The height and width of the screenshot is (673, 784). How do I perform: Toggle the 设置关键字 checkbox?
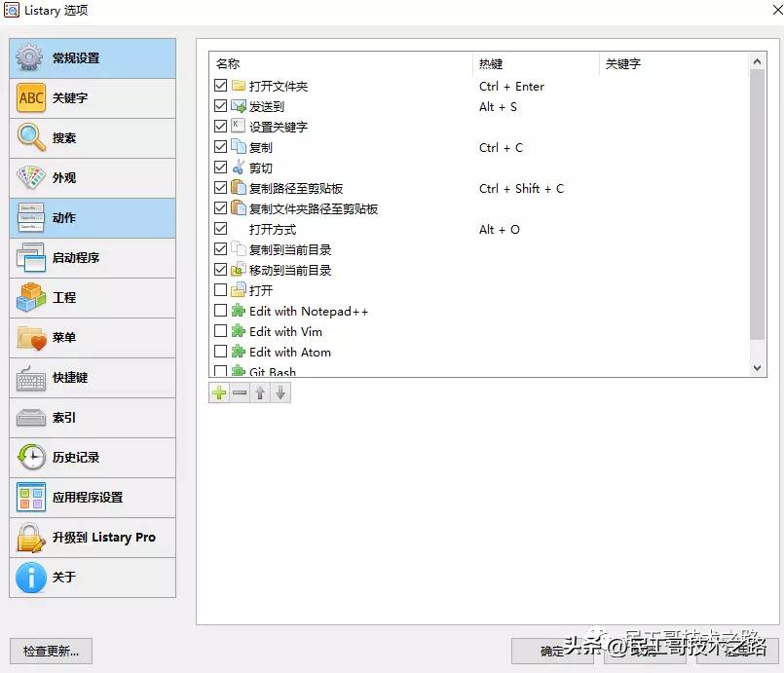point(220,126)
